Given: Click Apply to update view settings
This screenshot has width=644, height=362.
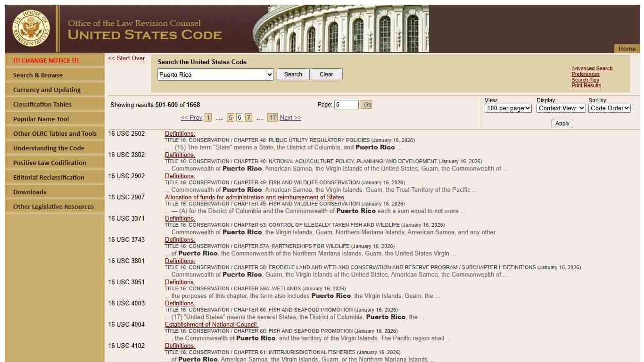Looking at the screenshot, I should click(x=562, y=123).
